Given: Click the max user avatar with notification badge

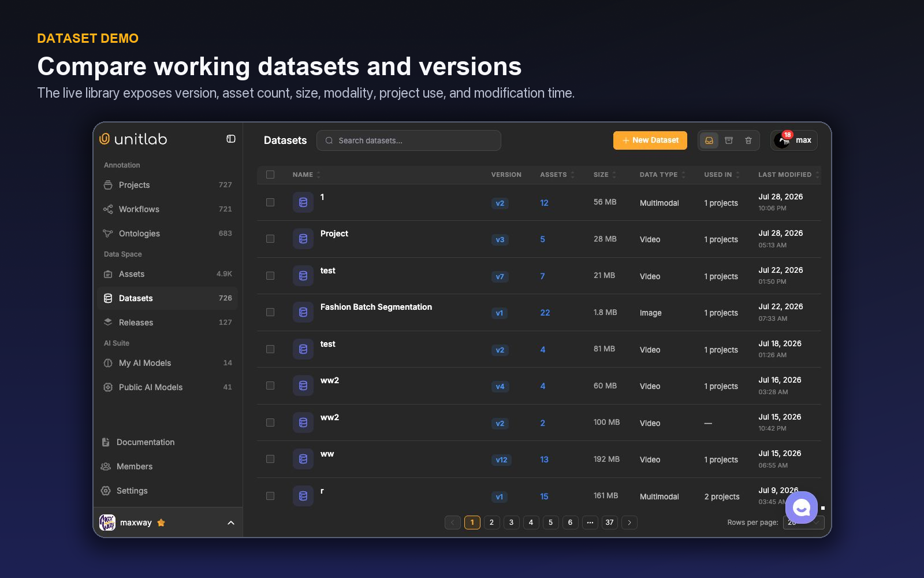Looking at the screenshot, I should click(783, 140).
